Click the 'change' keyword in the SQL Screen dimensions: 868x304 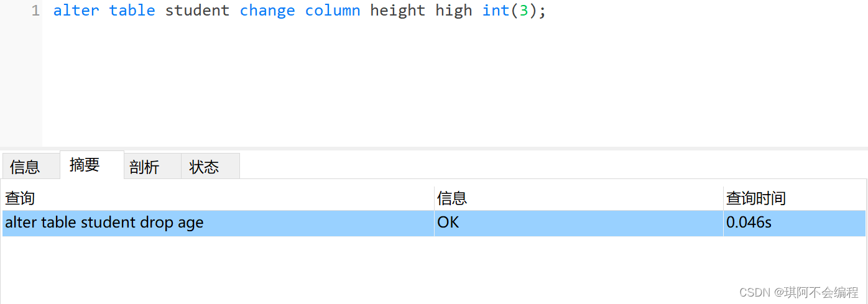[x=267, y=11]
